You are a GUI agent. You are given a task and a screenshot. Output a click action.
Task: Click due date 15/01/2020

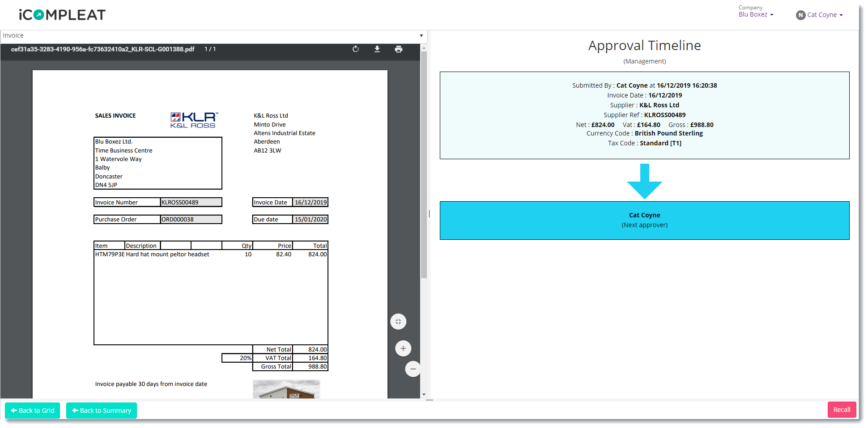[x=311, y=220]
